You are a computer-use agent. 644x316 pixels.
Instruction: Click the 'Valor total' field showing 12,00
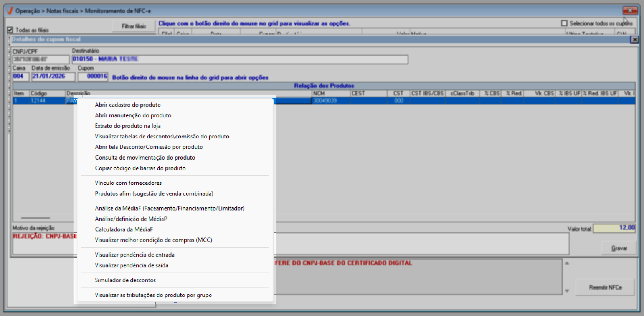[614, 228]
